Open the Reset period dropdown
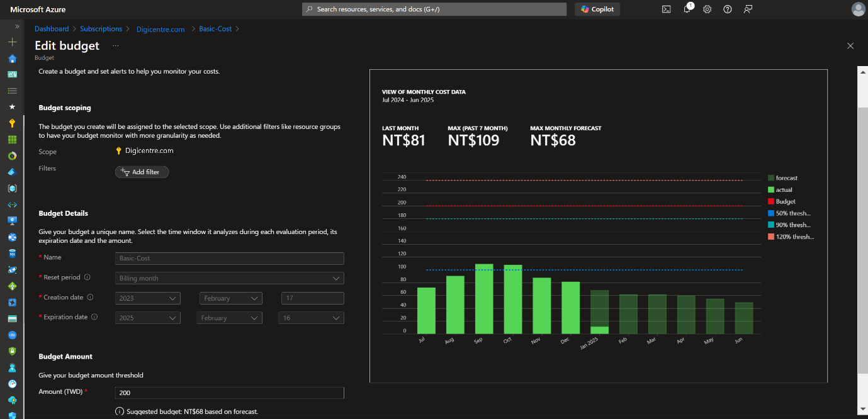 (230, 278)
